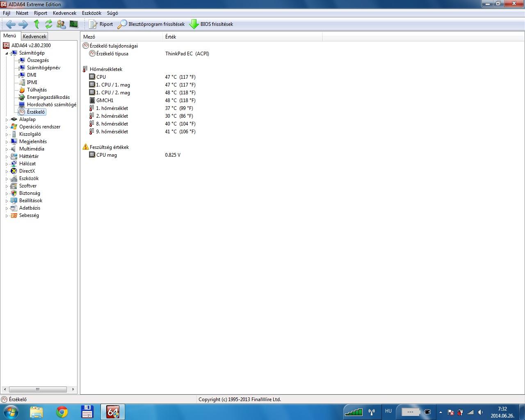Image resolution: width=525 pixels, height=420 pixels.
Task: Select Összegzés in the tree
Action: click(38, 60)
